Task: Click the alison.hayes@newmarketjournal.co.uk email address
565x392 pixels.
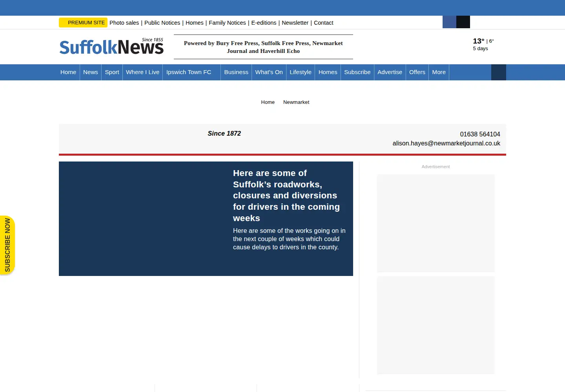Action: click(446, 143)
